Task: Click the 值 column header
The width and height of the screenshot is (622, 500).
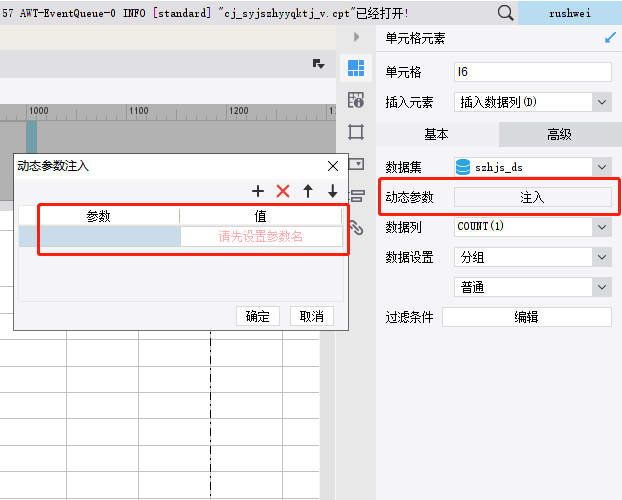Action: click(261, 216)
